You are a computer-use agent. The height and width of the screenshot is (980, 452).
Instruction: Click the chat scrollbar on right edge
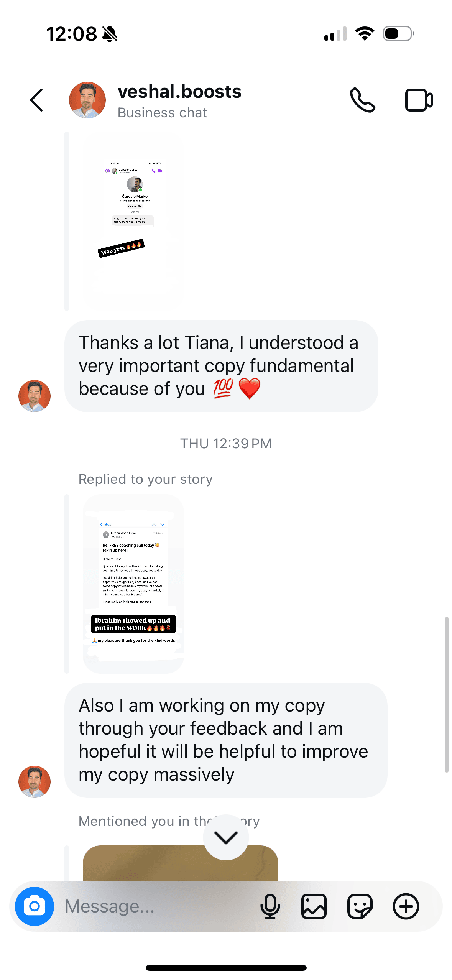[x=447, y=694]
